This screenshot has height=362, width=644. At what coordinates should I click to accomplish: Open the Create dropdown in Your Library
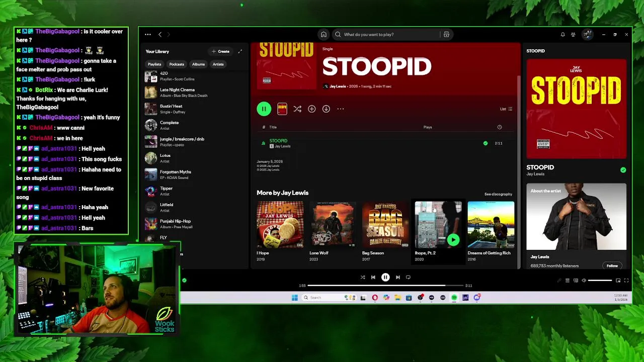tap(221, 51)
